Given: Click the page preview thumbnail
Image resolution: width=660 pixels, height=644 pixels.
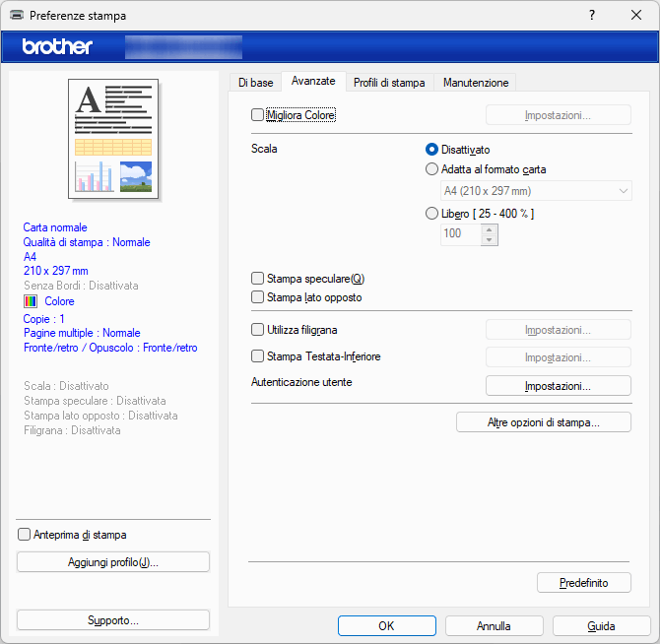Looking at the screenshot, I should point(113,138).
